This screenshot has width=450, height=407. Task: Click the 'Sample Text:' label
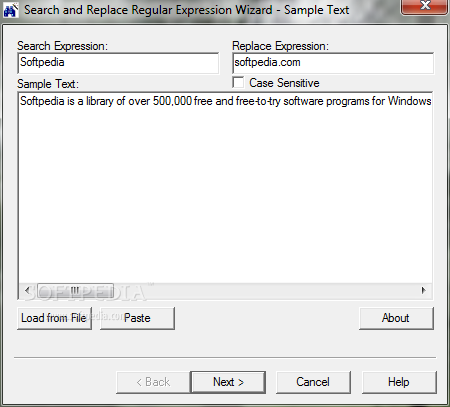coord(48,84)
